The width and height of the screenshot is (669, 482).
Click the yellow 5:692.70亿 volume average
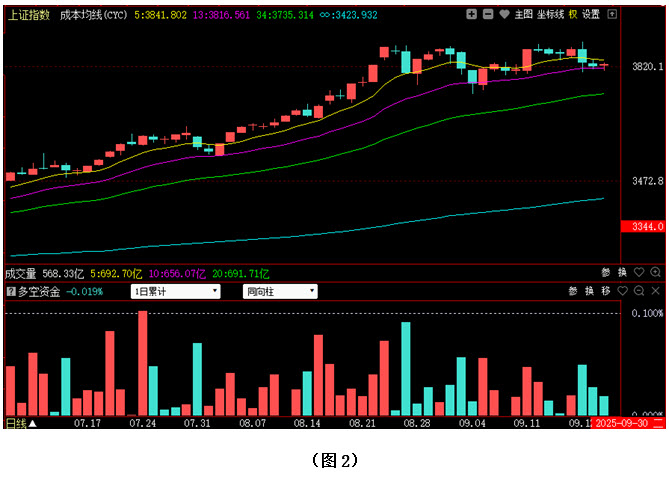(116, 274)
